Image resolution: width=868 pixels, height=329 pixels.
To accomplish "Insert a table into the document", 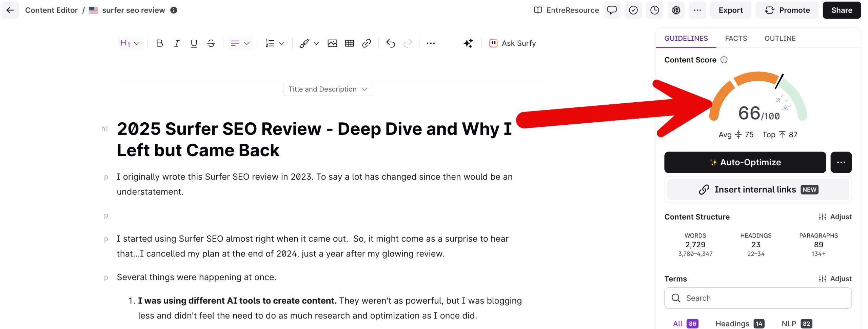I will 349,43.
